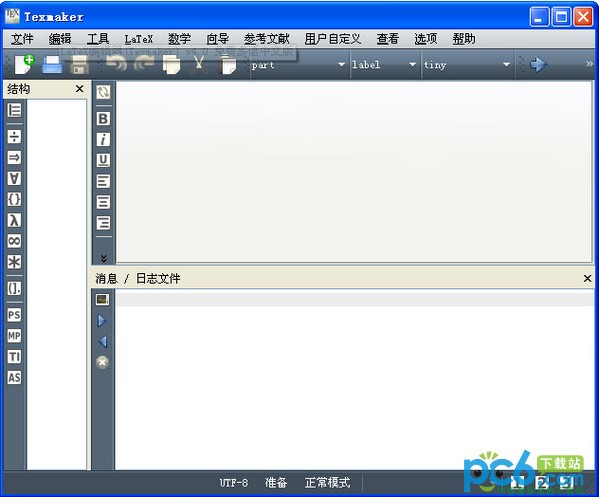599x497 pixels.
Task: Open the arrow symbols panel (⇒ icon)
Action: pyautogui.click(x=15, y=157)
